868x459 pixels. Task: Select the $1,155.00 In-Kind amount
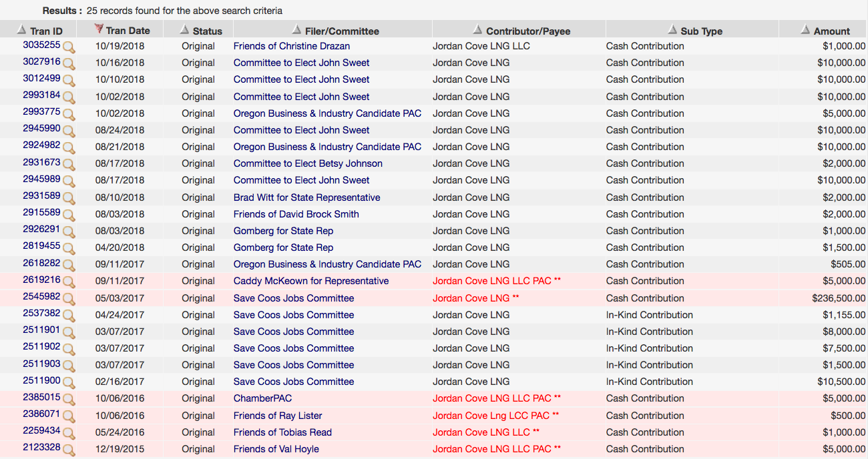click(844, 315)
